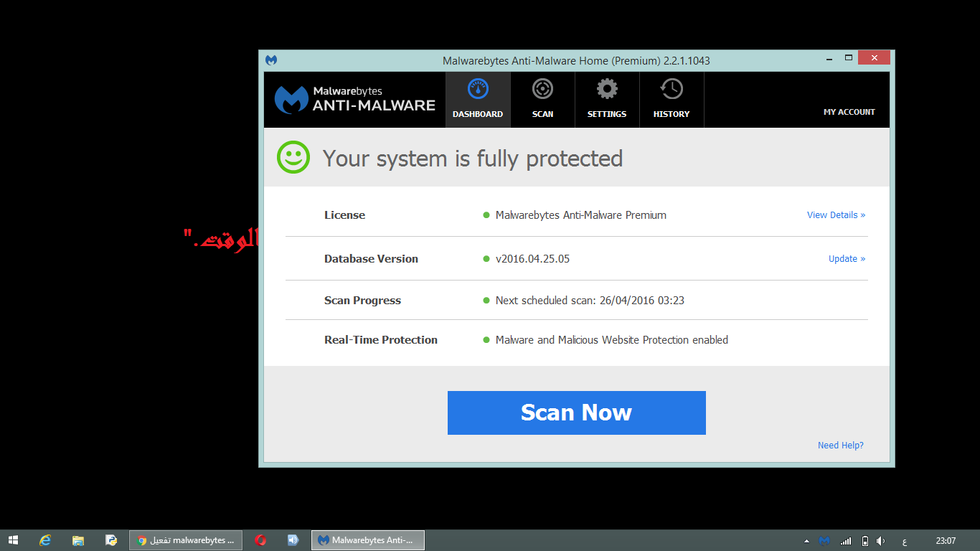The width and height of the screenshot is (980, 551).
Task: Open File Explorer from taskbar
Action: coord(78,540)
